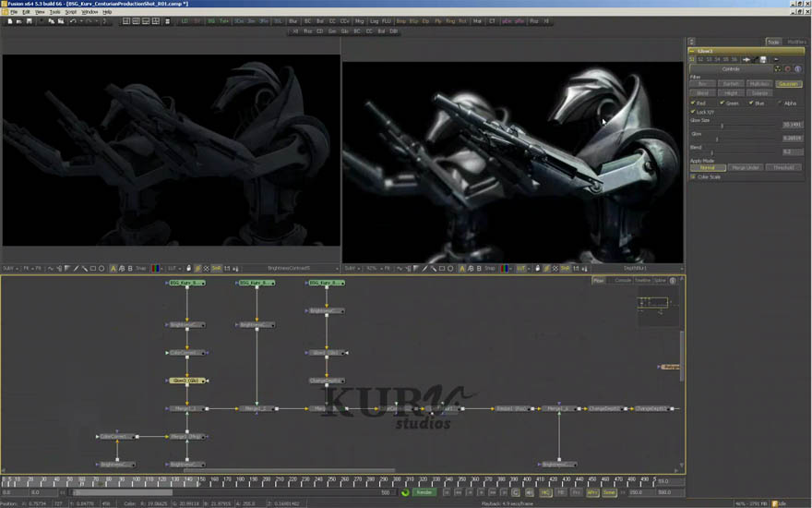
Task: Click the pin icon in Glow3 header
Action: tap(746, 60)
